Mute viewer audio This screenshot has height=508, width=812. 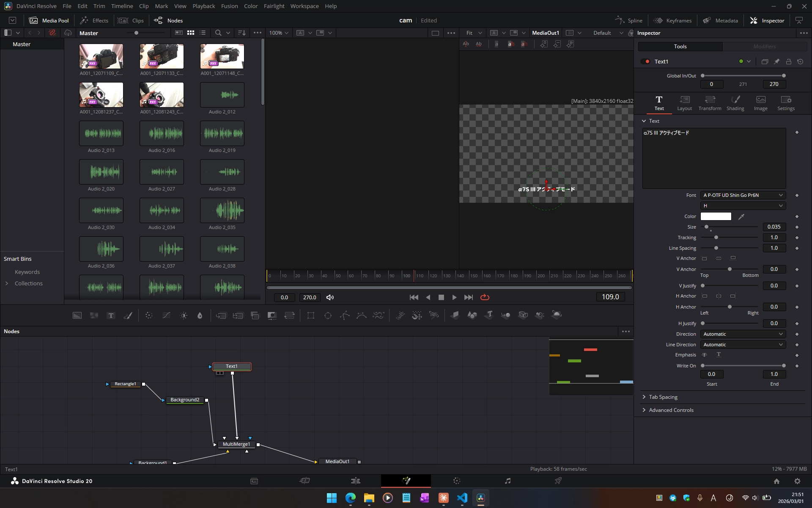coord(330,297)
